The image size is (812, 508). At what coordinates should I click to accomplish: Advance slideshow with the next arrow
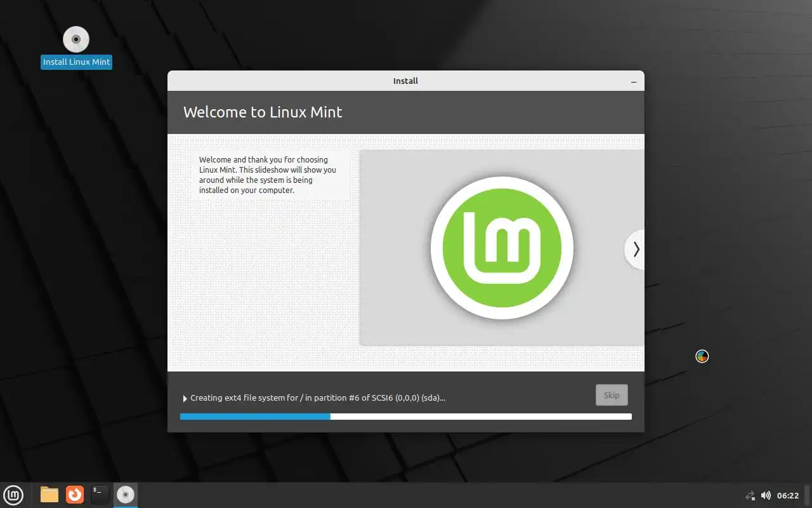pos(636,250)
